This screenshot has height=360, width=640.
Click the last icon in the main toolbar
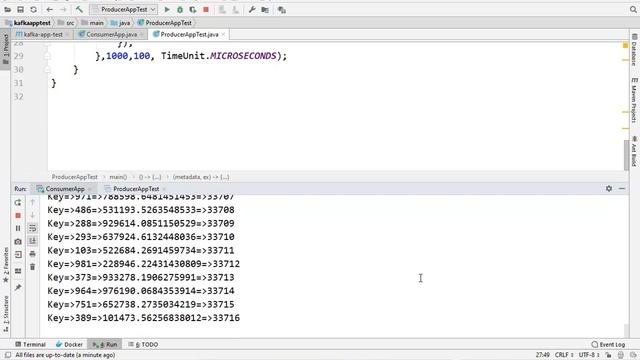(282, 9)
